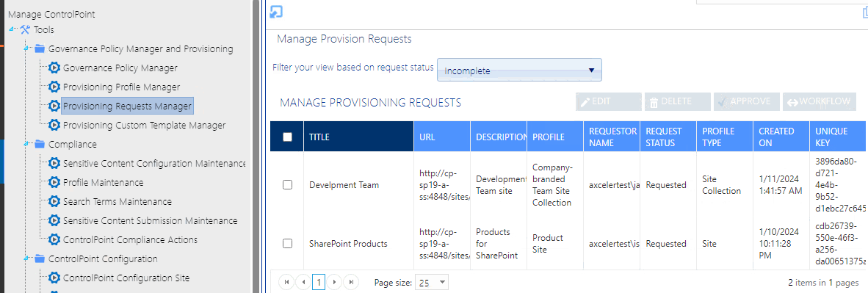Image resolution: width=868 pixels, height=293 pixels.
Task: Go to next page of requests
Action: point(334,282)
